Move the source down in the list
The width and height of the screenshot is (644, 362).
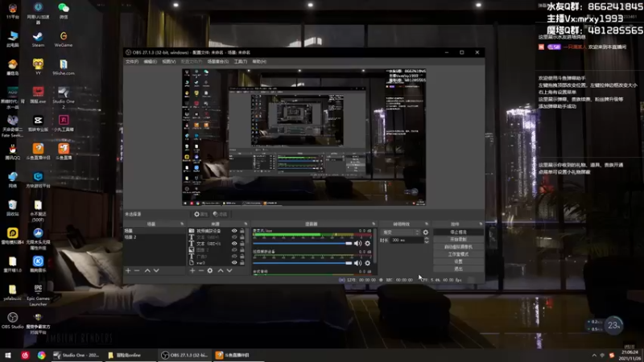pos(229,271)
